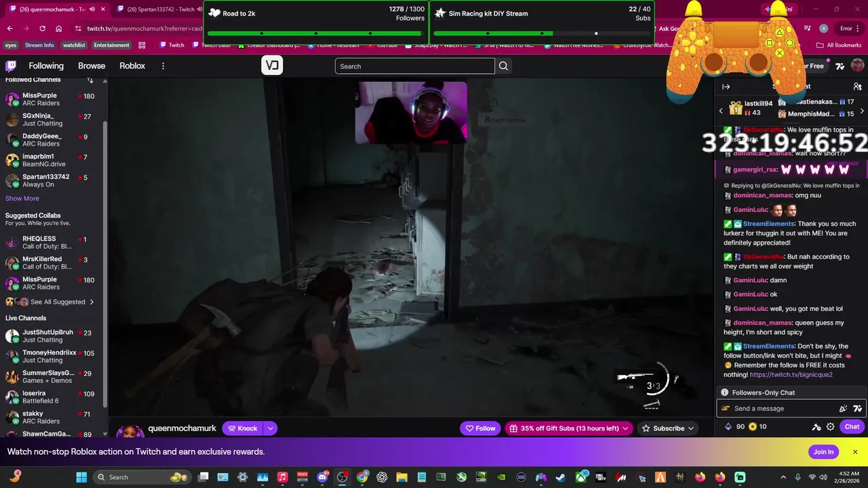Open Chrome from the taskbar
The image size is (868, 488).
click(x=362, y=477)
